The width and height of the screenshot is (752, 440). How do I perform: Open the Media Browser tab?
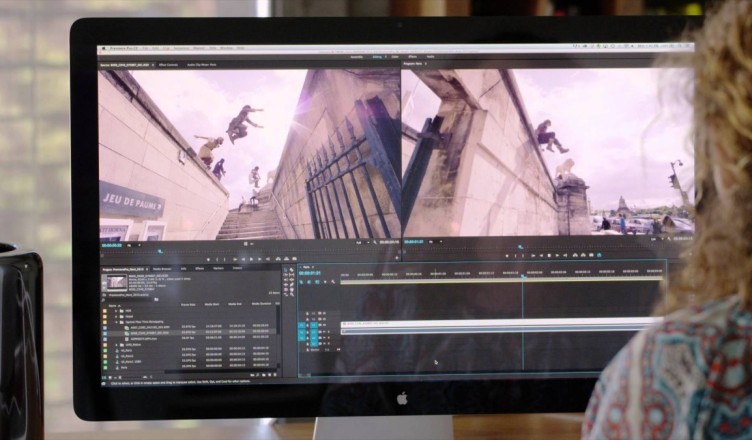(162, 269)
